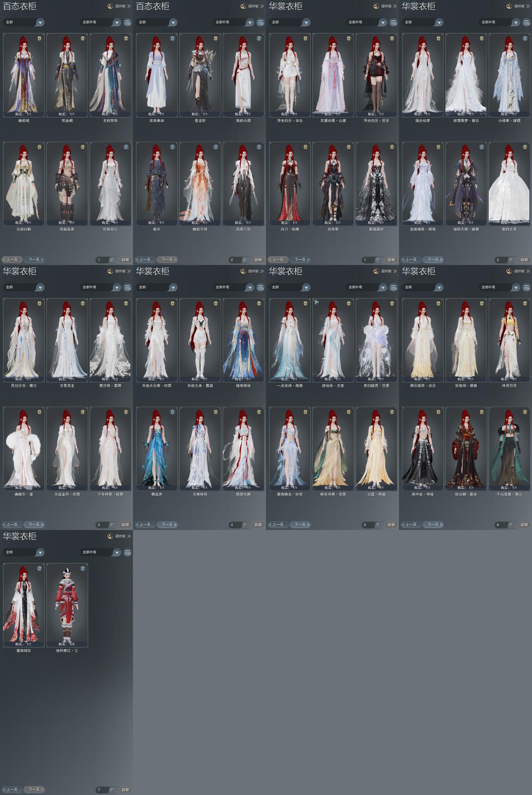Screen dimensions: 532x795
Task: Click crossed-out trash icon on 独钓寒江·三 card
Action: pos(83,568)
